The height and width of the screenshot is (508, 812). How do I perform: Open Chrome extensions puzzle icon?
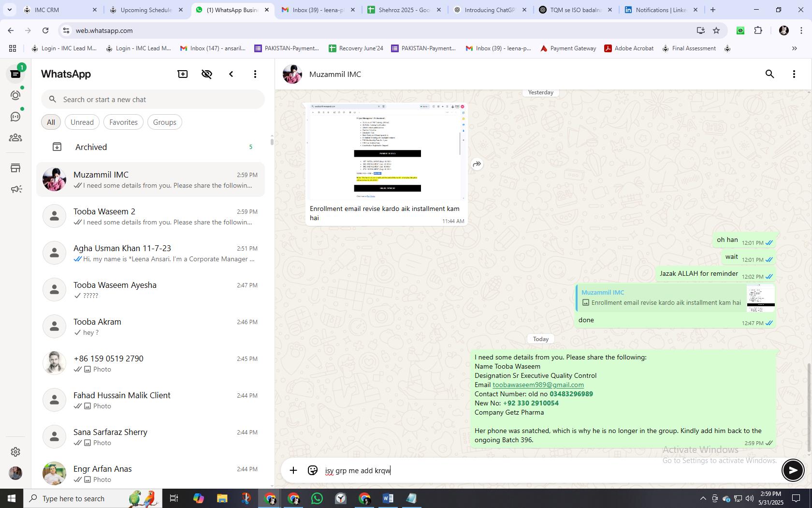tap(758, 30)
